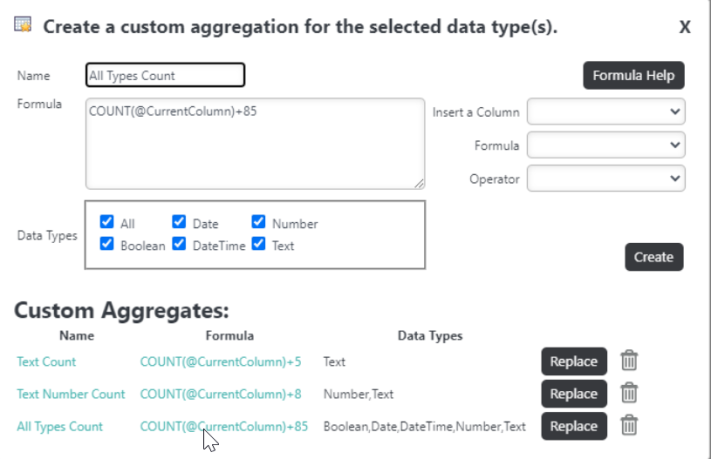711x459 pixels.
Task: Replace the Text Count aggregate
Action: (574, 361)
